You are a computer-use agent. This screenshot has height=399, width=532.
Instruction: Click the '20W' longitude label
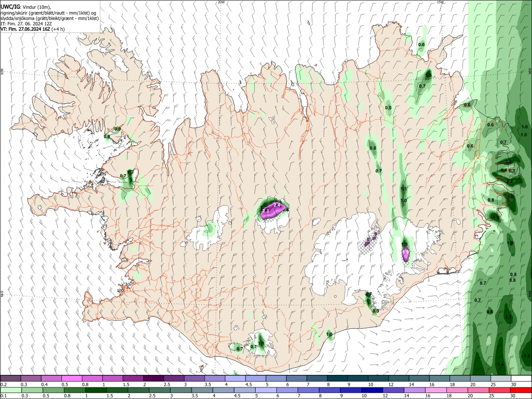(221, 2)
